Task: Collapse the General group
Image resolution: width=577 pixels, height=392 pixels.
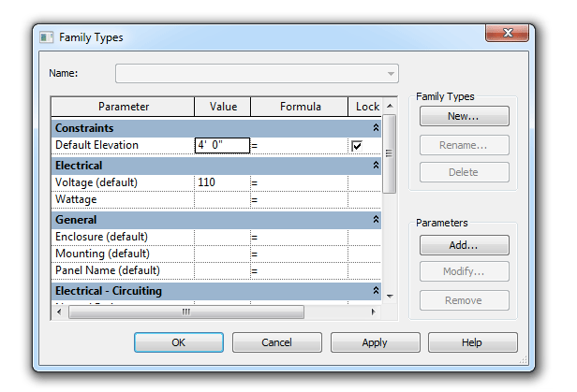Action: pyautogui.click(x=376, y=219)
